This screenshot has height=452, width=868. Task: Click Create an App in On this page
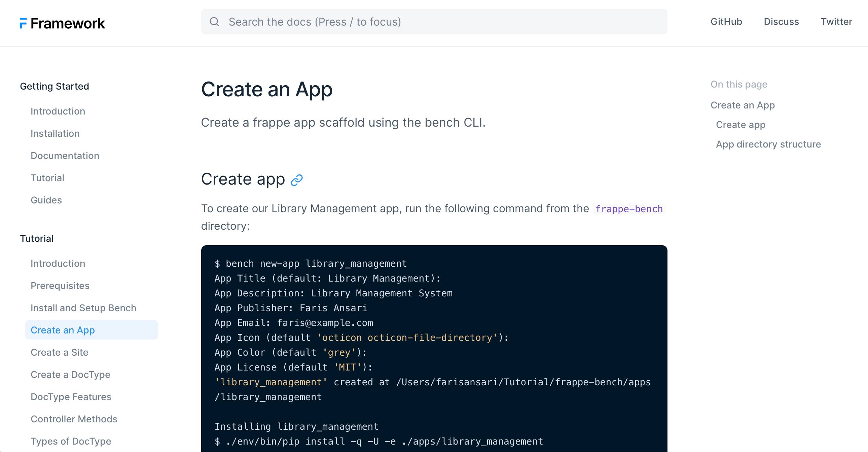[742, 105]
